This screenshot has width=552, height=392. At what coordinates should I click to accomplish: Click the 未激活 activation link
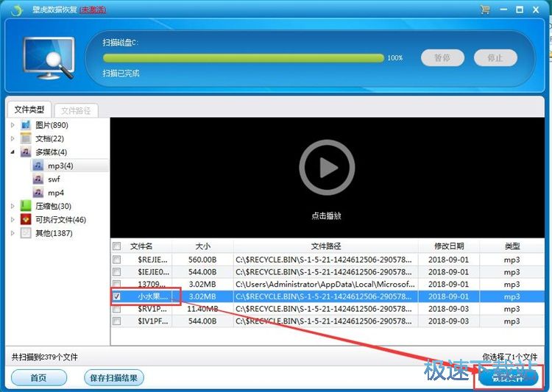click(93, 10)
